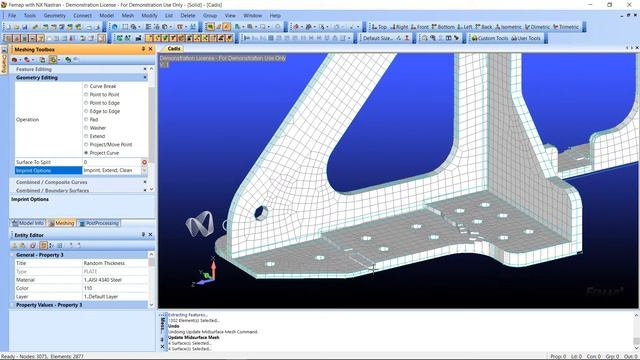This screenshot has width=640, height=360.
Task: Click the open file icon in toolbar
Action: pos(16,27)
